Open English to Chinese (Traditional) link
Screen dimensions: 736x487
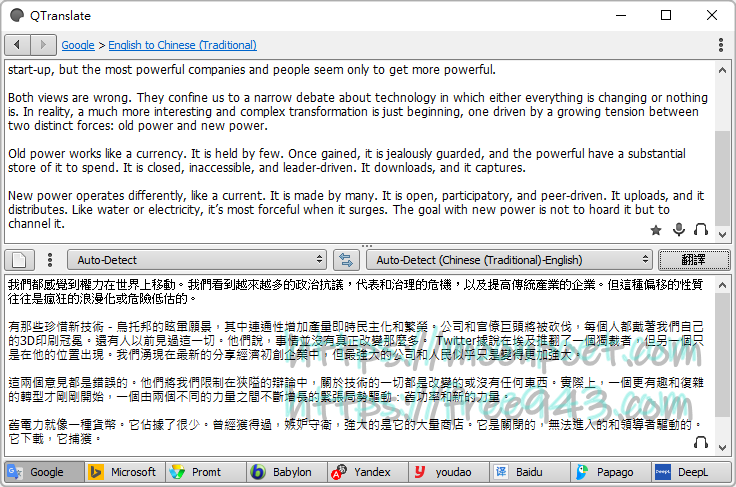[182, 46]
